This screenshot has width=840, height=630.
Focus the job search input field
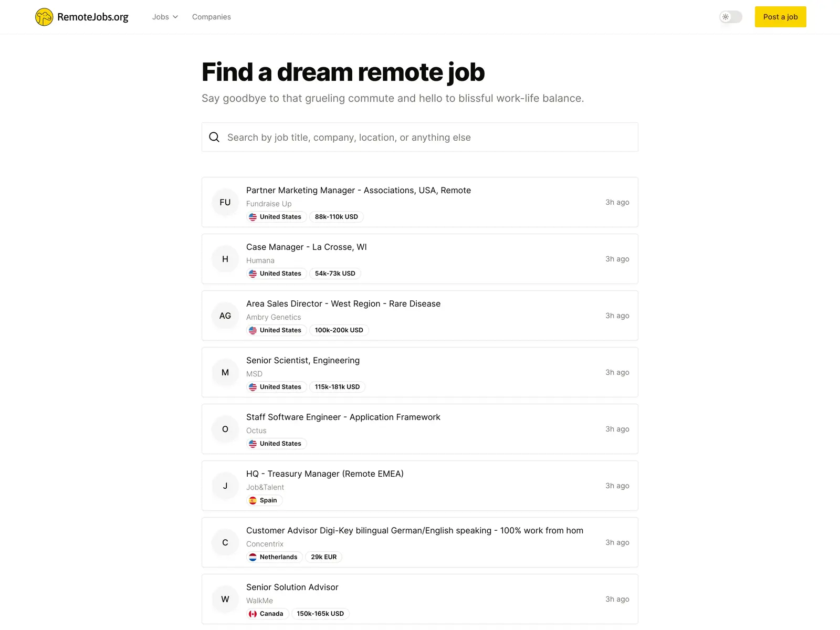pos(420,137)
